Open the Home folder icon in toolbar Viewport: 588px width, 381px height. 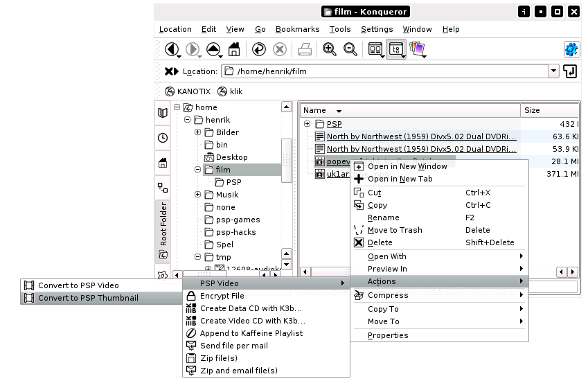coord(234,49)
